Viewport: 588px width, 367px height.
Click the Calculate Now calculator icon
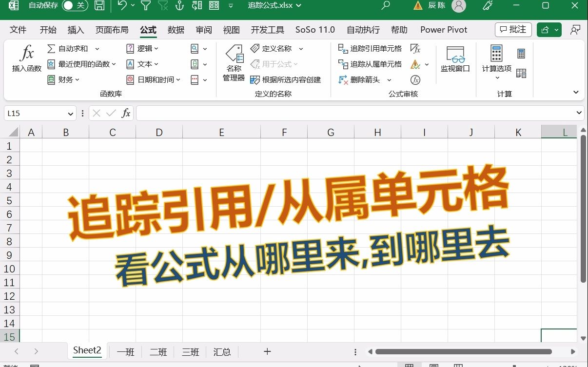click(x=521, y=54)
